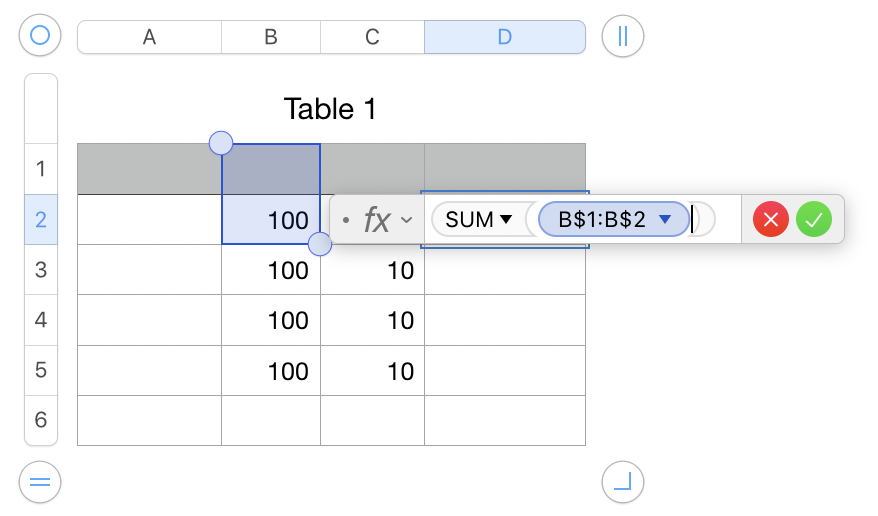Click the SUM function token
The width and height of the screenshot is (878, 516).
pyautogui.click(x=470, y=220)
